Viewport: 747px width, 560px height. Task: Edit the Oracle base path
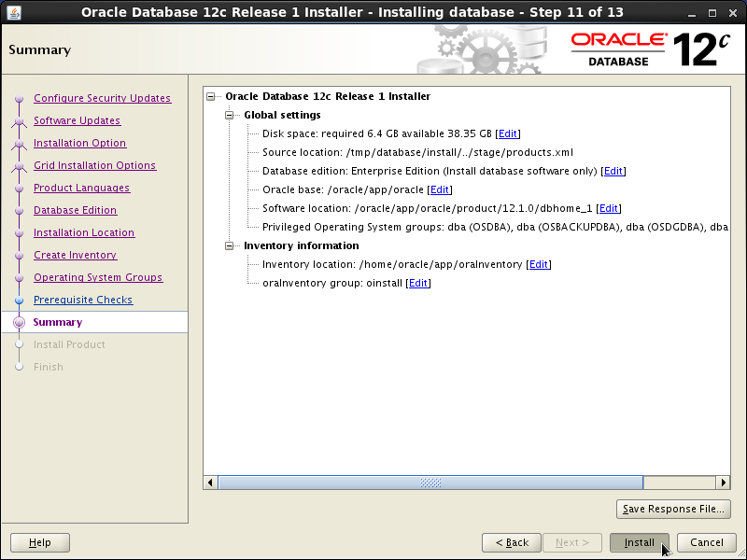(439, 190)
